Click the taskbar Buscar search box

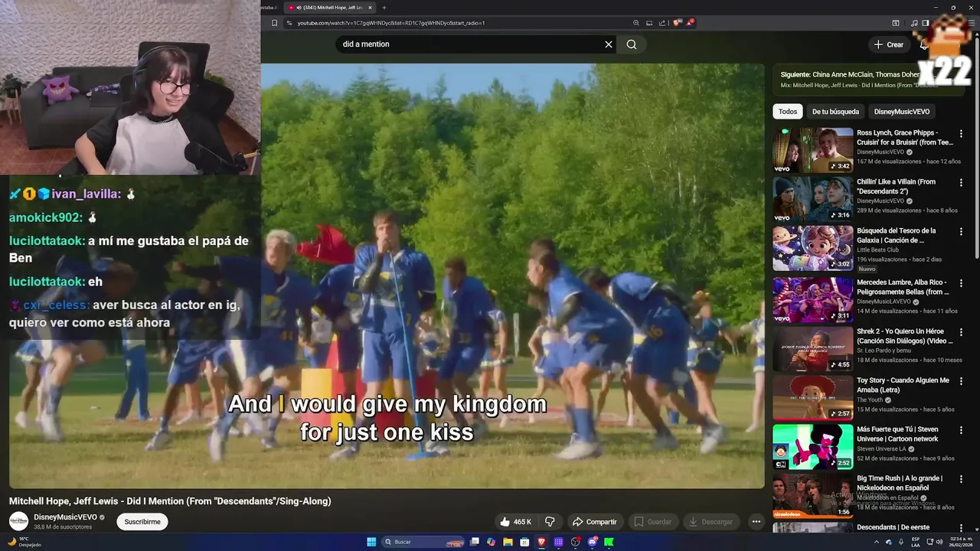(423, 542)
